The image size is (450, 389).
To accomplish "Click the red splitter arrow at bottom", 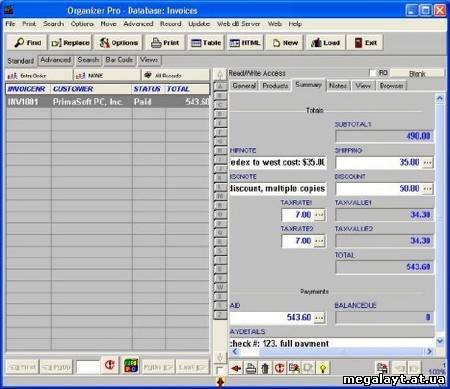I will pos(220,381).
